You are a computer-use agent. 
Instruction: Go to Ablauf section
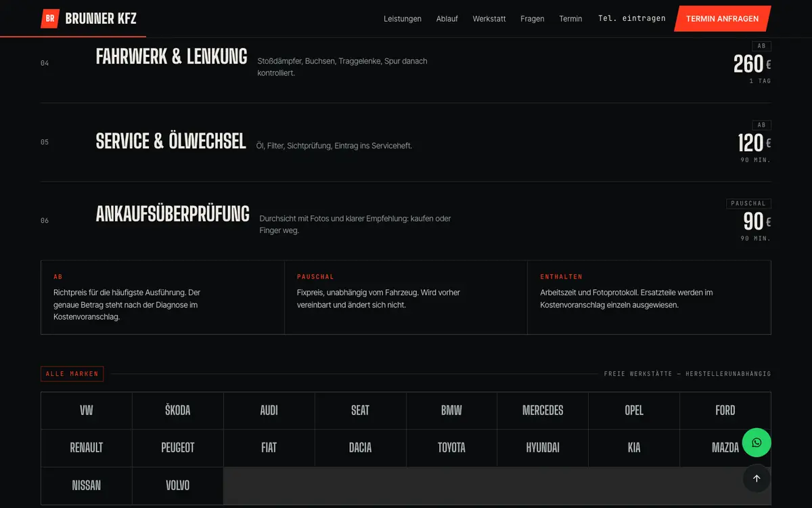click(447, 19)
